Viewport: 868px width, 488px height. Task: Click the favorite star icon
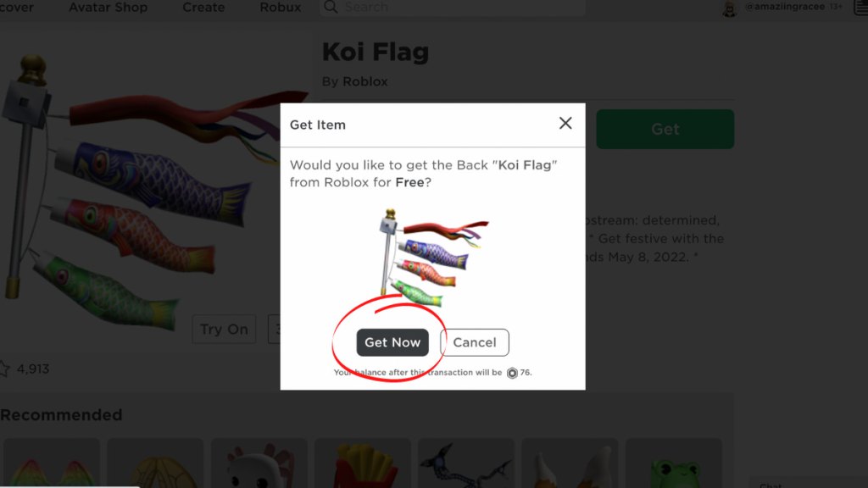coord(3,369)
